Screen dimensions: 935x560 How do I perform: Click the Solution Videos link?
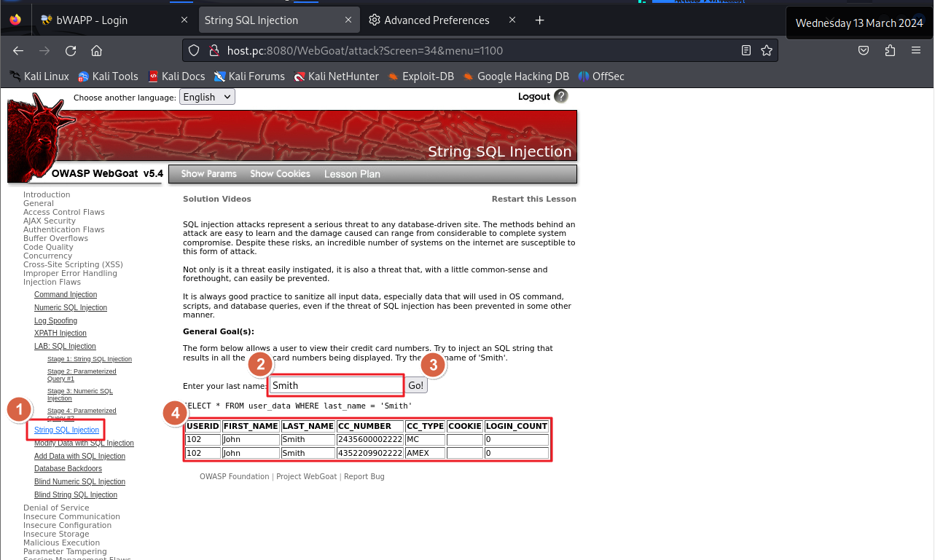217,199
